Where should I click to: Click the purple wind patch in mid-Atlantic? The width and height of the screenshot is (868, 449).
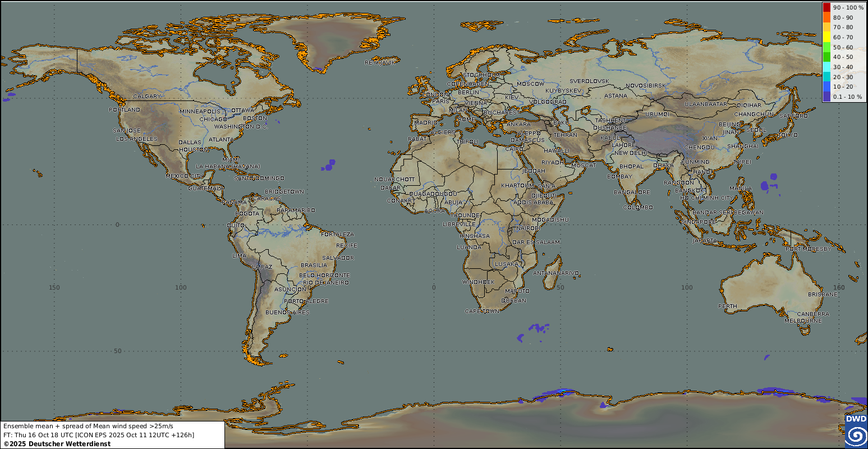(329, 165)
